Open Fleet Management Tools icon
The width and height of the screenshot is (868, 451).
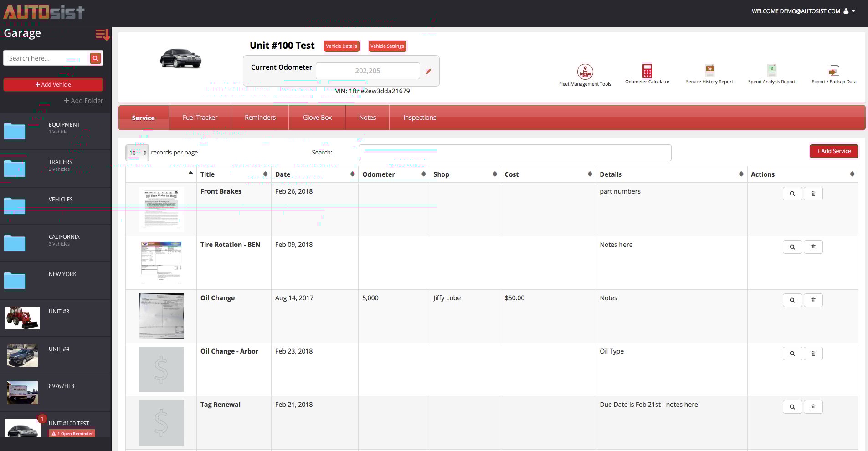coord(585,72)
